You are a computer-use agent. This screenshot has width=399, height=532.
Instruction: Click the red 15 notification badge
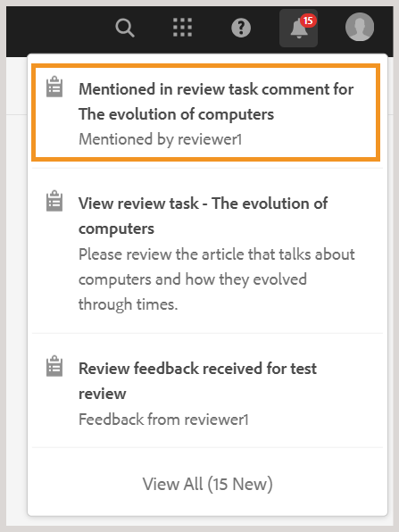pos(308,21)
